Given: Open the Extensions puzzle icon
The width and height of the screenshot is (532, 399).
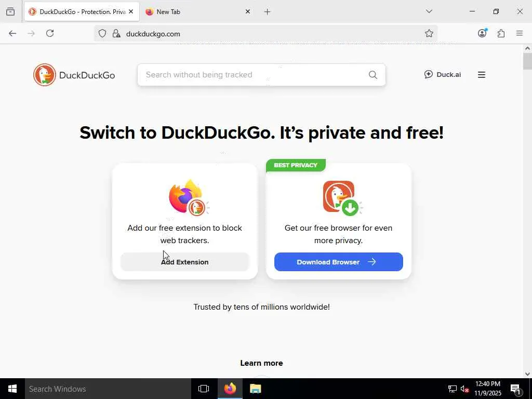Looking at the screenshot, I should tap(501, 34).
